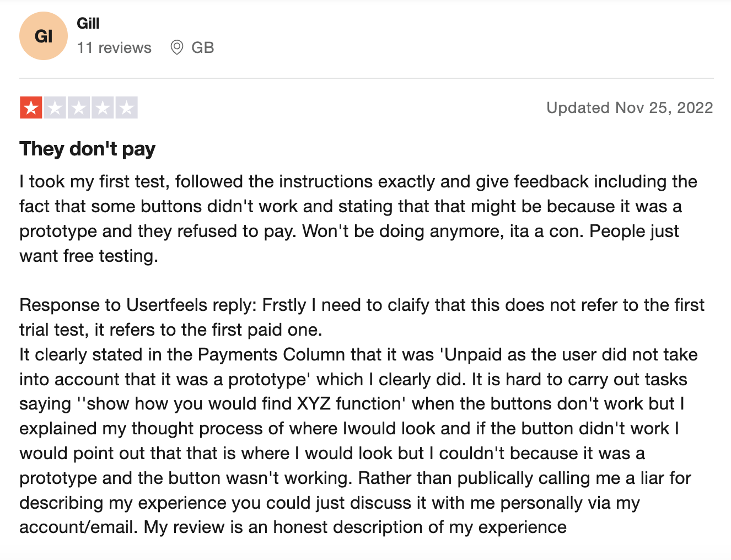Click the fifth grey star
The width and height of the screenshot is (731, 560).
click(x=126, y=107)
